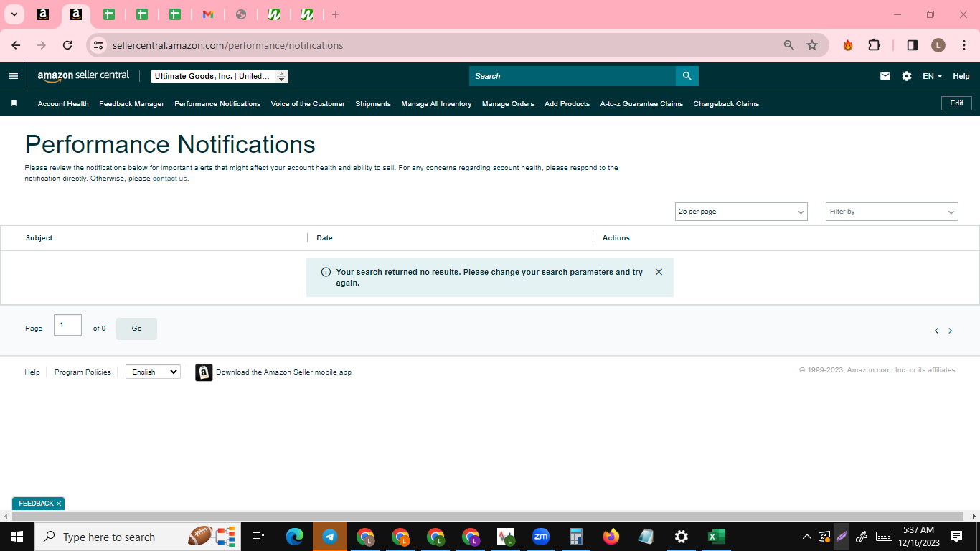
Task: Open Telegram from the taskbar
Action: tap(330, 537)
